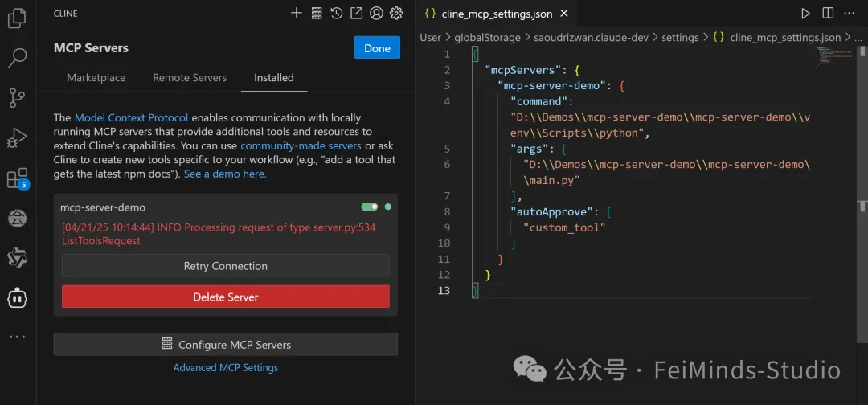
Task: Show additional views via three dots
Action: [17, 337]
